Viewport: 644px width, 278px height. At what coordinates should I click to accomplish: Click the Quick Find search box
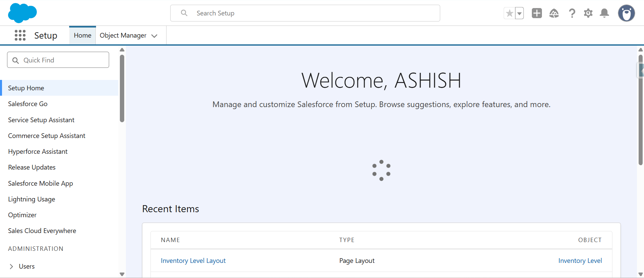[x=58, y=60]
